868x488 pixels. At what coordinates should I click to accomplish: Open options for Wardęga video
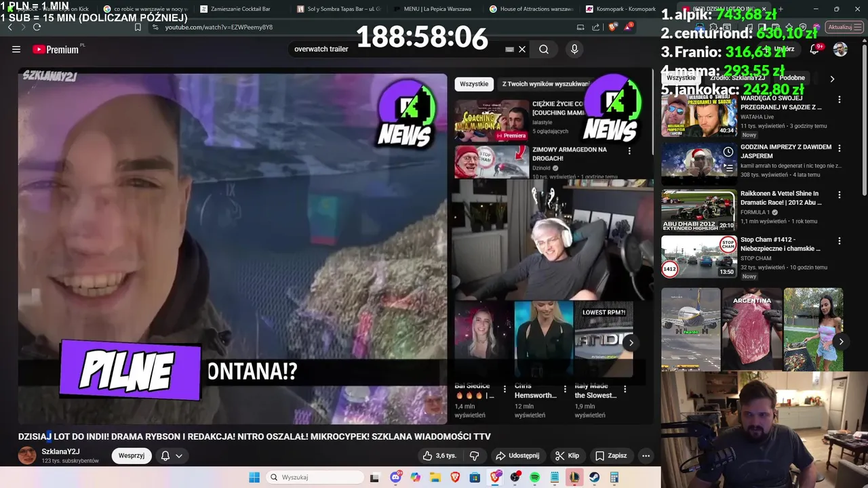tap(839, 100)
